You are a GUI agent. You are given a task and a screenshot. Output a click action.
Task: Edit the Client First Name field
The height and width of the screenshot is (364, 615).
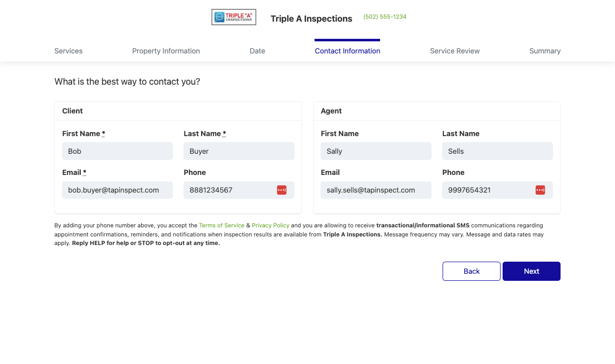pyautogui.click(x=117, y=151)
